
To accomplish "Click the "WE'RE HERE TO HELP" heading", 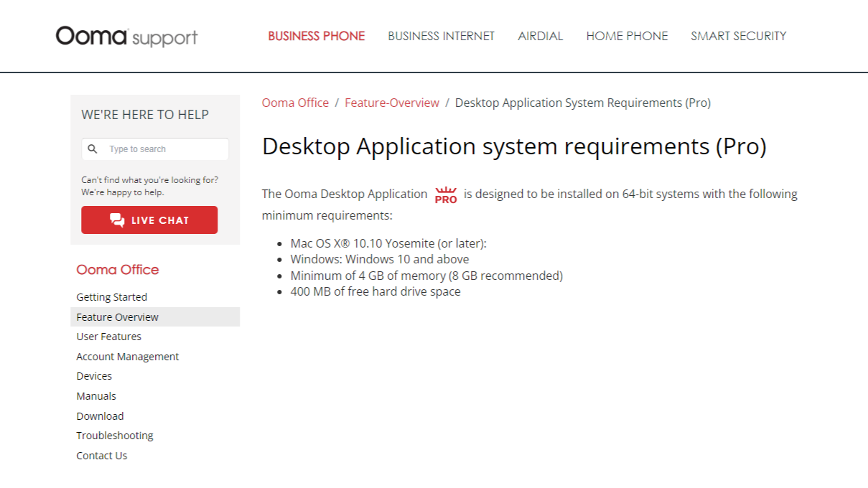I will 145,115.
